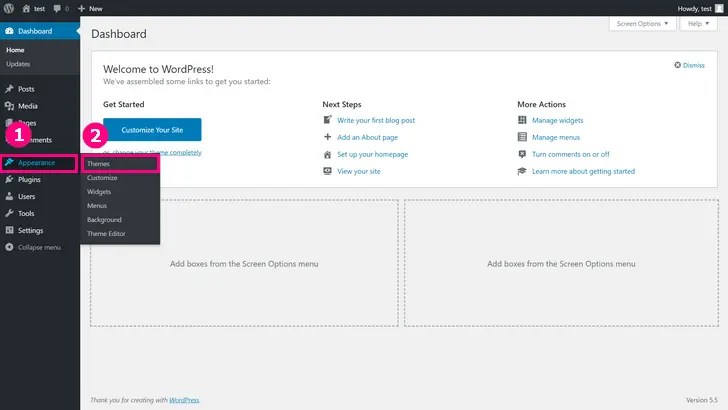Dismiss the welcome panel via Dismiss link

(694, 65)
